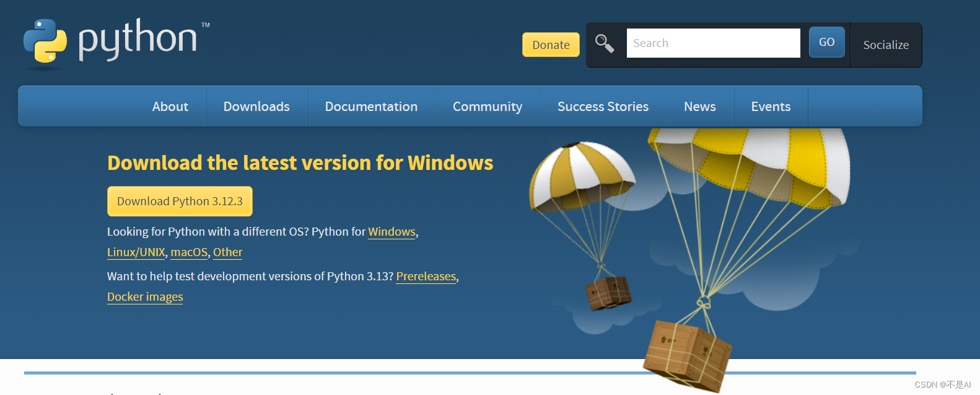Screen dimensions: 980x395
Task: Open the About navigation menu
Action: 170,107
